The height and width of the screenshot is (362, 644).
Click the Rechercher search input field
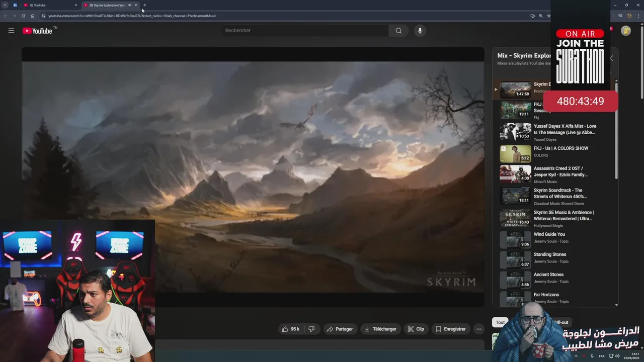(x=305, y=31)
